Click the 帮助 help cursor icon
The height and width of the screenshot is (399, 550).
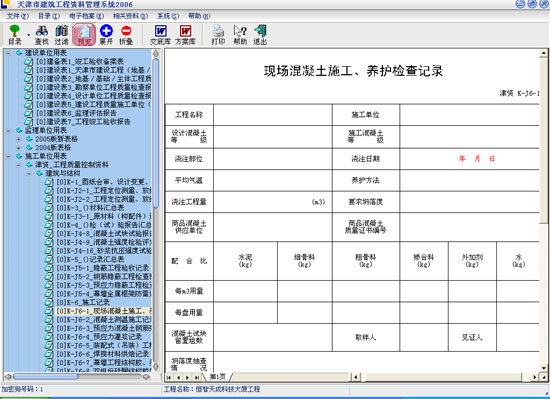pyautogui.click(x=240, y=35)
